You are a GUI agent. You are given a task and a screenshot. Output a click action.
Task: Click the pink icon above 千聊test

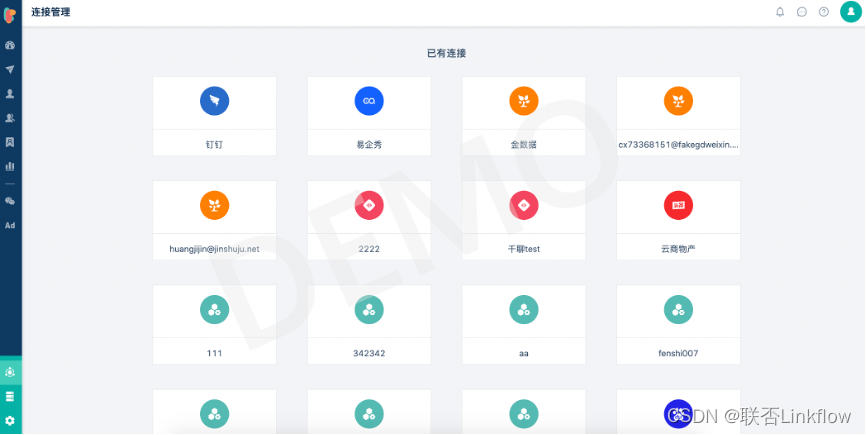tap(524, 205)
